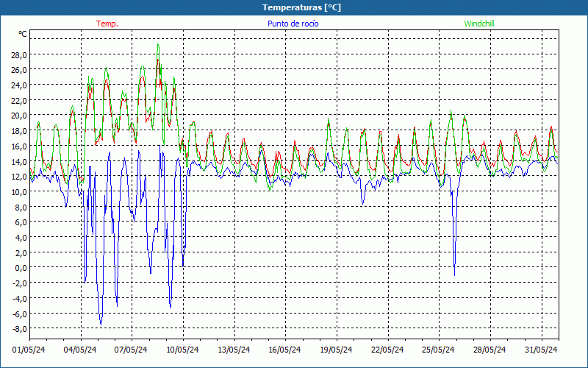This screenshot has height=368, width=588.
Task: Click the 4,0 y-axis value
Action: (21, 238)
